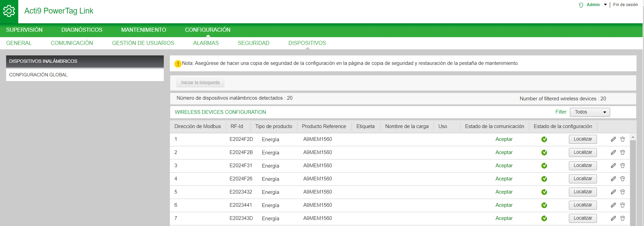Expand the Admin user menu arrow

[605, 5]
